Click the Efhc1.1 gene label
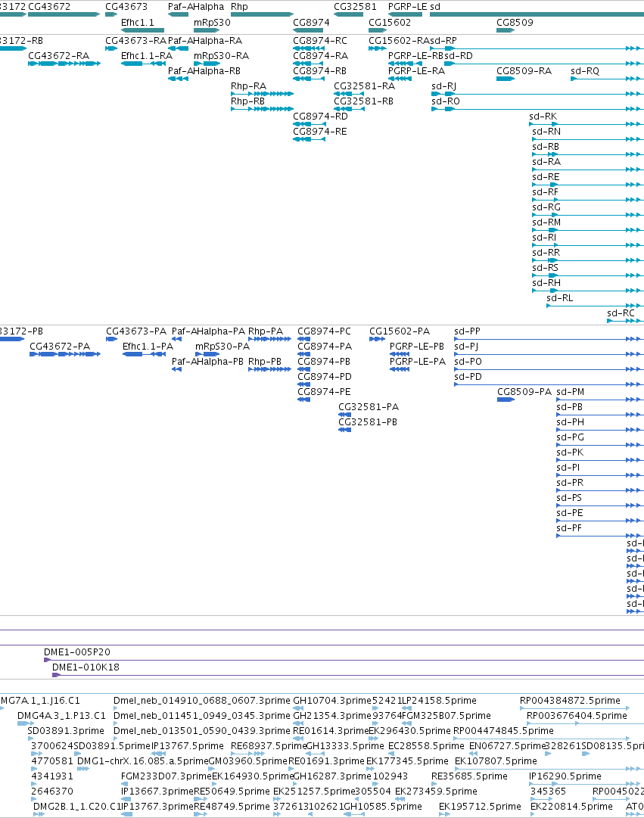 (138, 23)
